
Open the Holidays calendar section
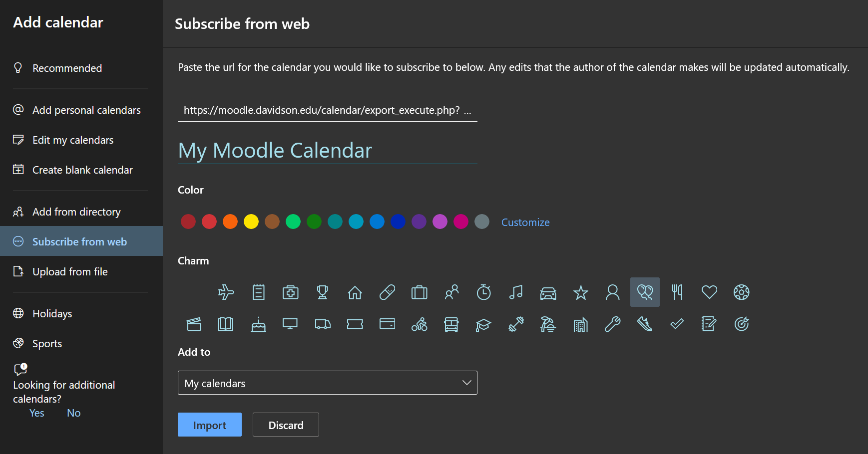pyautogui.click(x=52, y=313)
